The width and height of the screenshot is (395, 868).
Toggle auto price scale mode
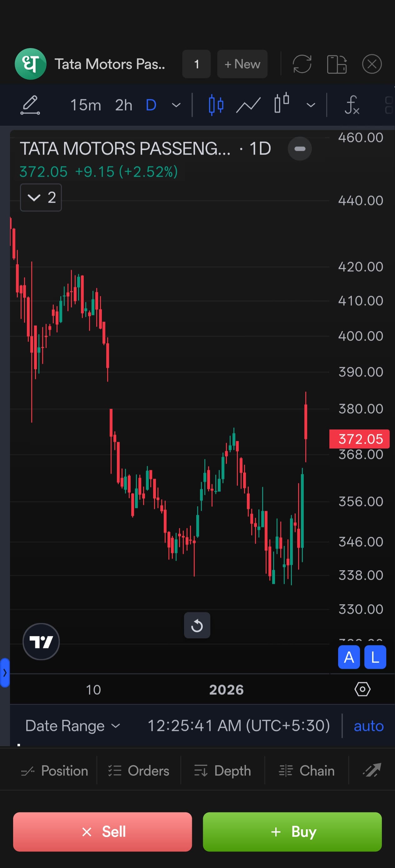[x=368, y=726]
